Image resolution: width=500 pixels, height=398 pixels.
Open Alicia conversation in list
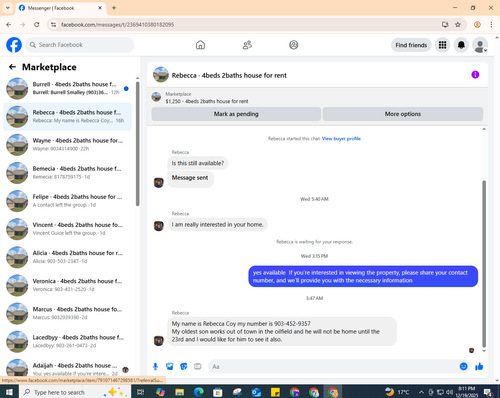point(67,257)
